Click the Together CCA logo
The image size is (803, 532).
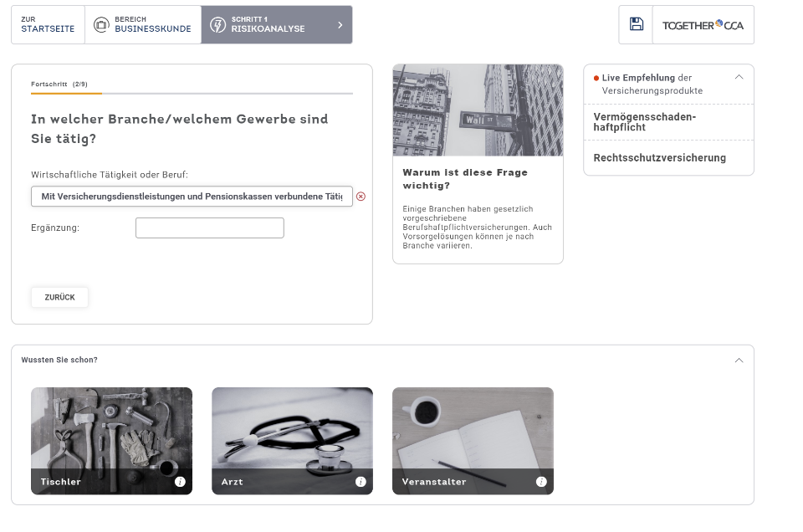pos(703,25)
